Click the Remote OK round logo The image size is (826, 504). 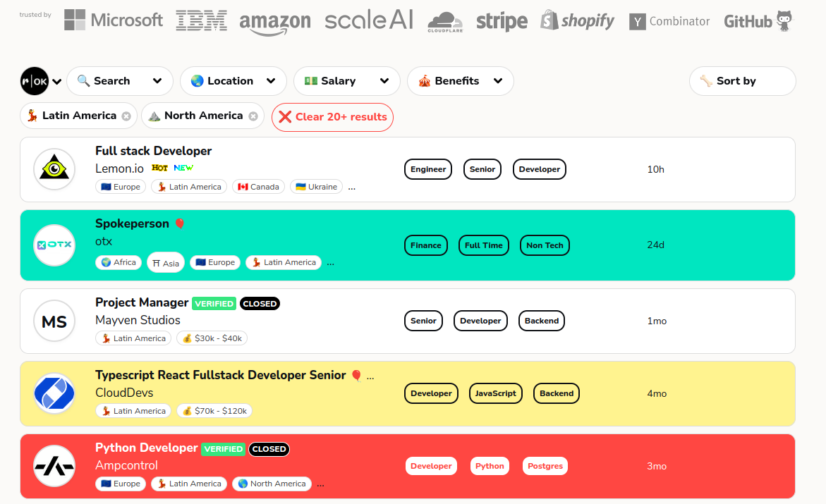click(x=35, y=81)
